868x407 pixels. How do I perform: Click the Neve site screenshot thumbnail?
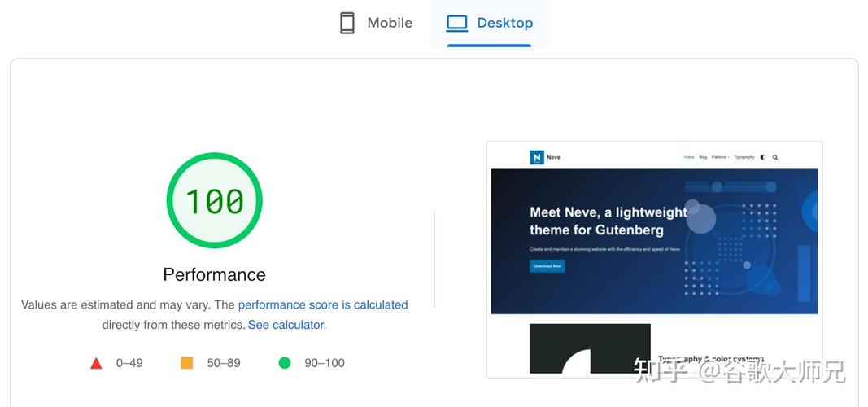pos(654,260)
